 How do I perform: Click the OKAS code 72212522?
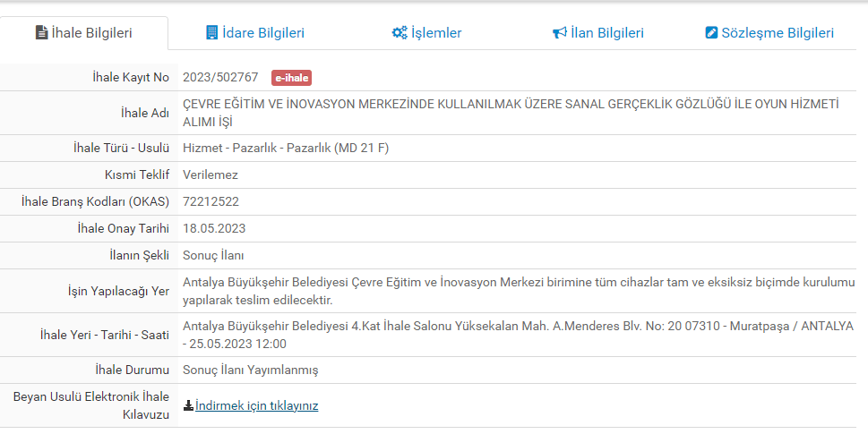coord(211,201)
